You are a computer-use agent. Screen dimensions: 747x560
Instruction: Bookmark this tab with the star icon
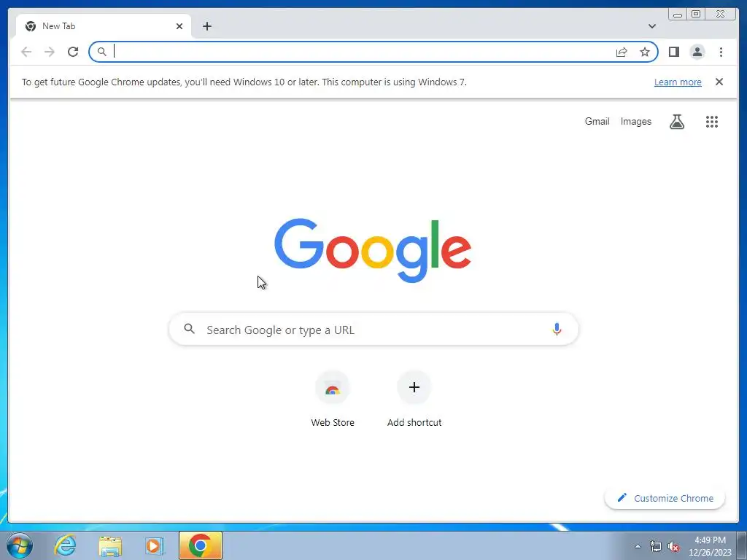coord(645,52)
